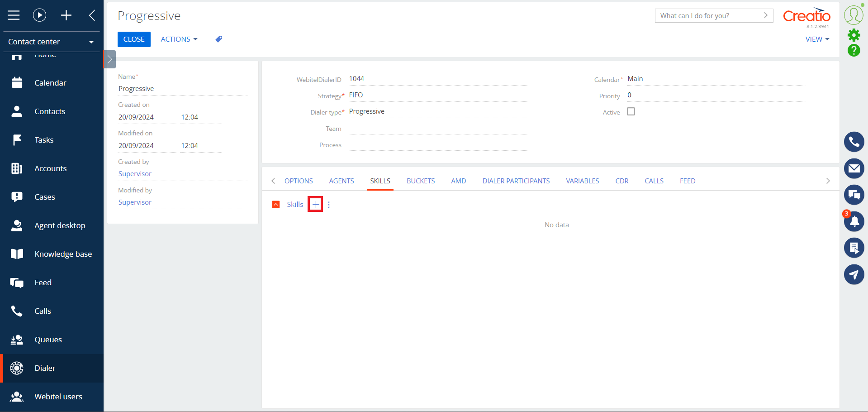The height and width of the screenshot is (412, 868).
Task: Switch to the CDR tab
Action: point(622,181)
